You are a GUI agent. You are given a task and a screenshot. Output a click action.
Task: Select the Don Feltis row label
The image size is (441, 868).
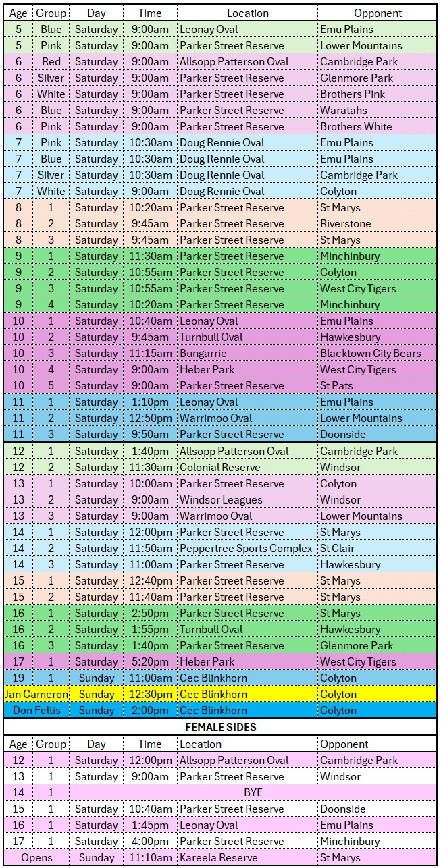(36, 710)
